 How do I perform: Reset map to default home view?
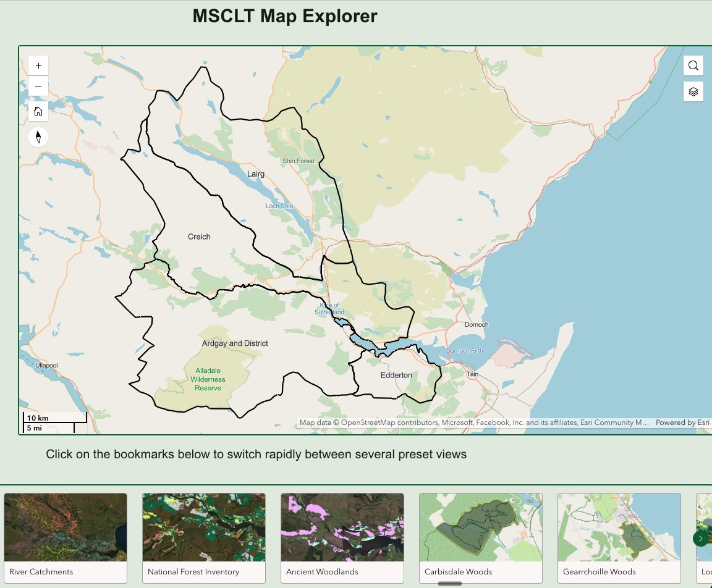[38, 111]
